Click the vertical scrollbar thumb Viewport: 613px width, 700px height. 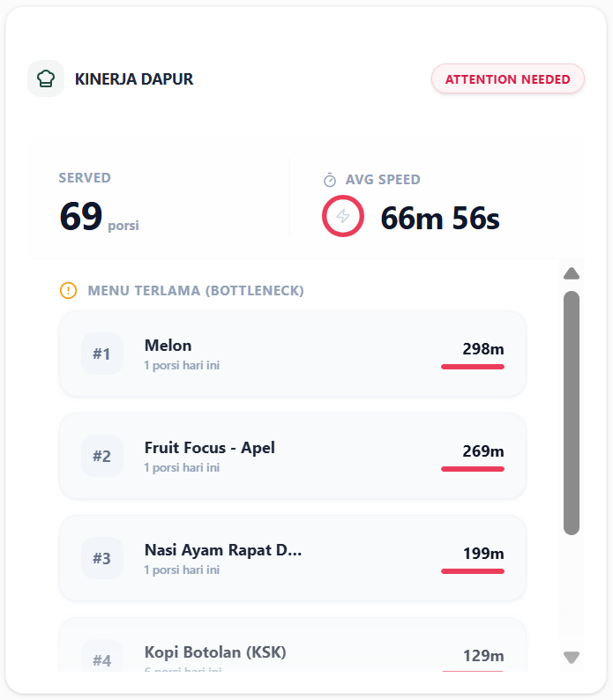coord(572,413)
